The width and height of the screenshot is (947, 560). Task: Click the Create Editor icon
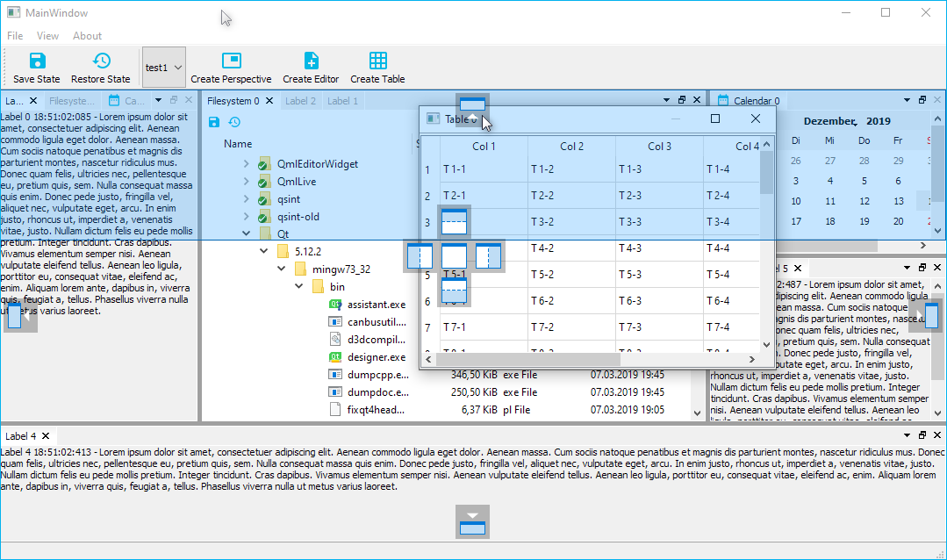310,61
